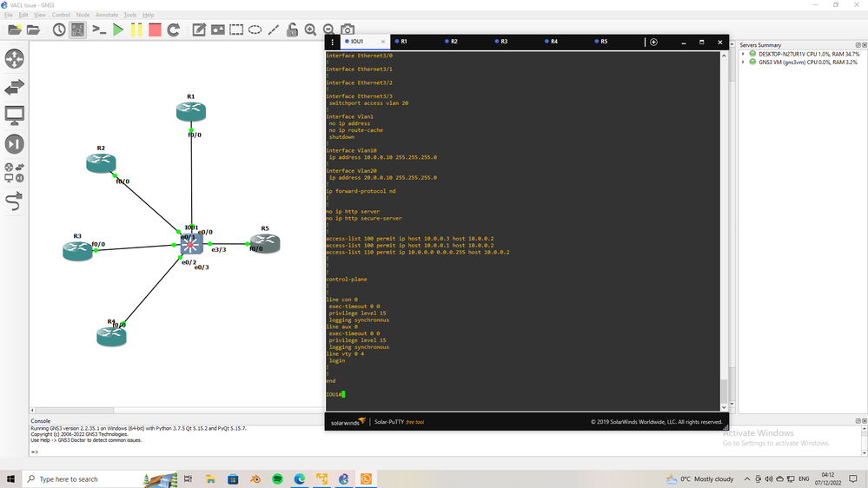Select the R2 router on the canvas
The height and width of the screenshot is (488, 868).
point(101,163)
